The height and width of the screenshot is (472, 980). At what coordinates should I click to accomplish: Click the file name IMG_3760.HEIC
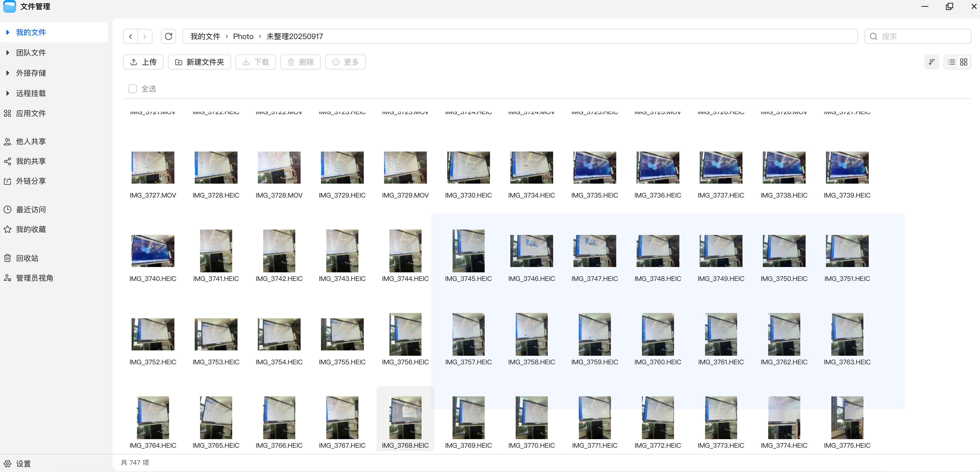pos(658,362)
